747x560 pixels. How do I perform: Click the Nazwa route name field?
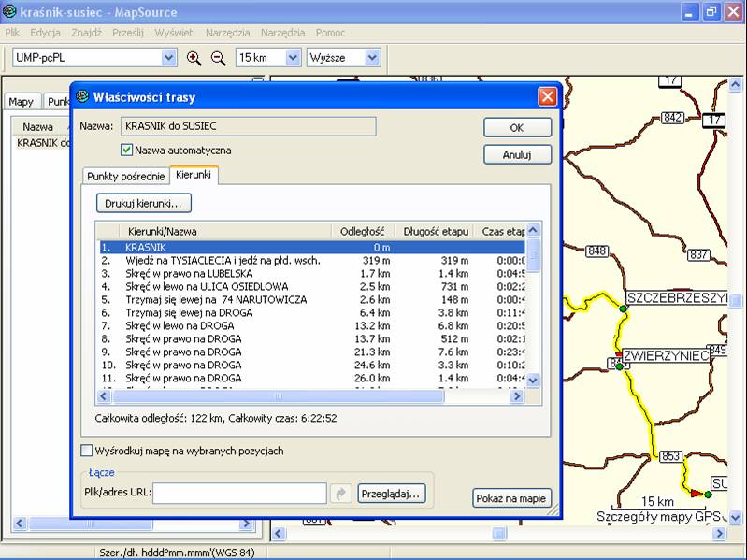click(x=248, y=126)
